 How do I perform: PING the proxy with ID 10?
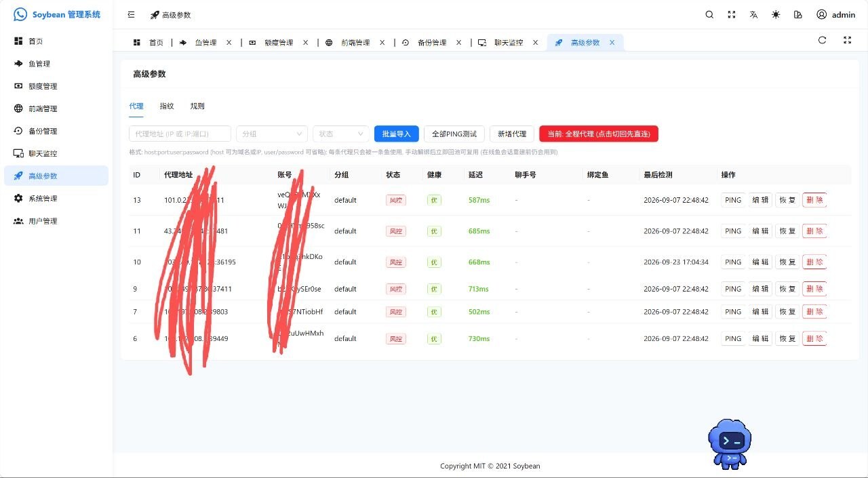pos(733,262)
